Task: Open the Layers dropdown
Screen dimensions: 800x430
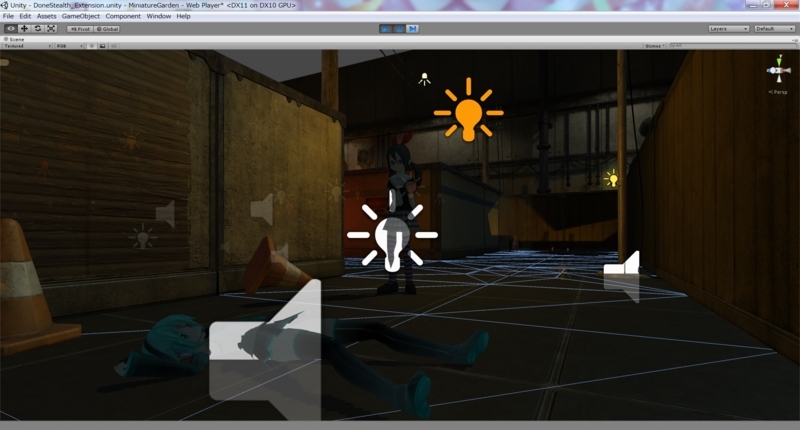Action: pyautogui.click(x=729, y=29)
